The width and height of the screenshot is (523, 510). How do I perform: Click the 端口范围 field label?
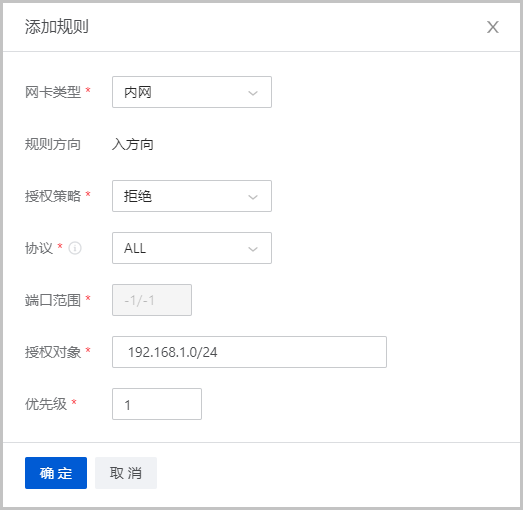tap(53, 300)
